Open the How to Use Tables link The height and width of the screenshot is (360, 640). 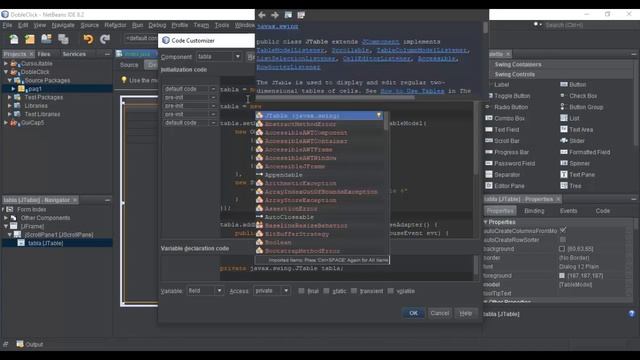[x=412, y=91]
